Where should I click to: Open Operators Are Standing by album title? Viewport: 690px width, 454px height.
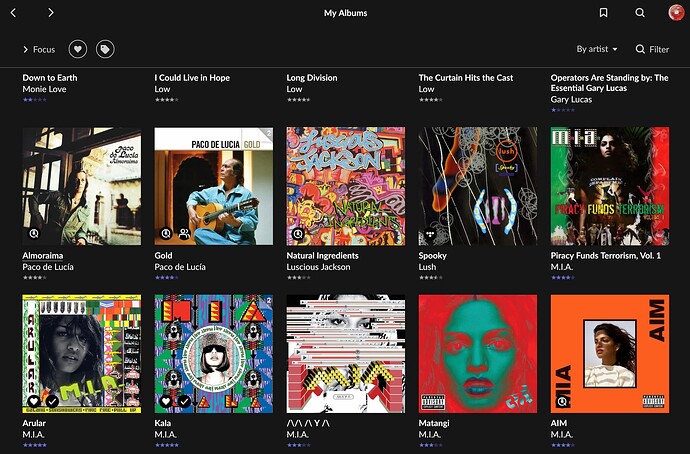point(609,83)
